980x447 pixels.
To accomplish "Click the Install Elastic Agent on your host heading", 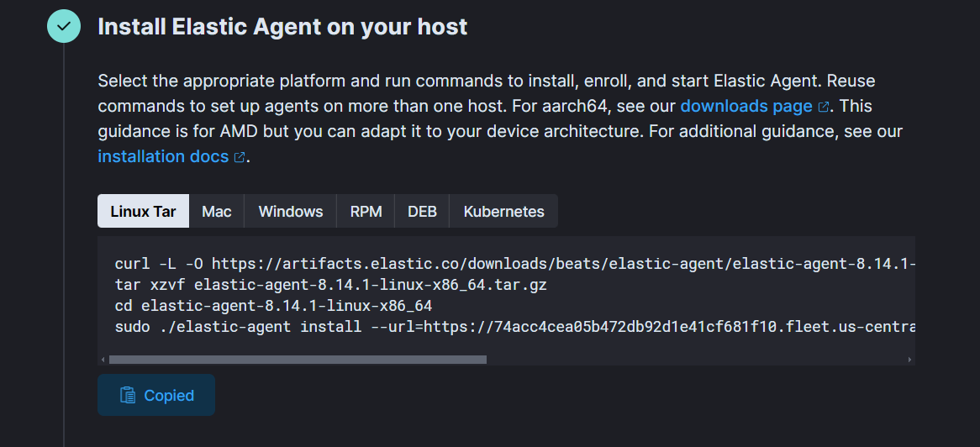I will tap(282, 27).
